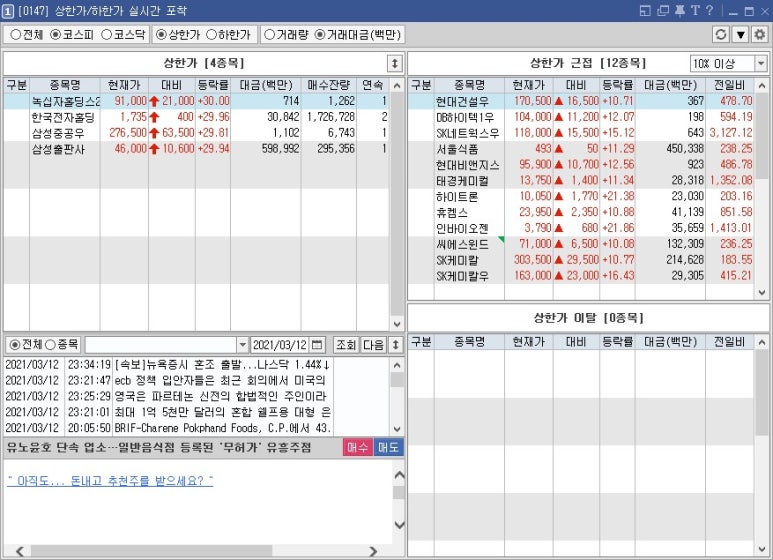Click the red up arrow for 삼성출판사
This screenshot has width=773, height=560.
154,149
